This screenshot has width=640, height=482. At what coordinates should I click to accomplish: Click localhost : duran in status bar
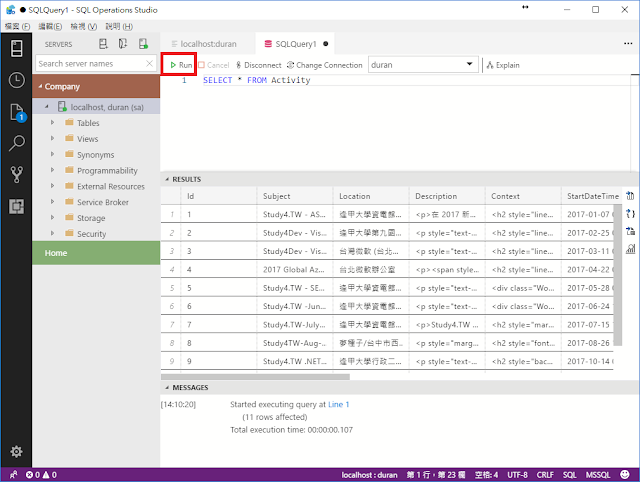click(369, 475)
